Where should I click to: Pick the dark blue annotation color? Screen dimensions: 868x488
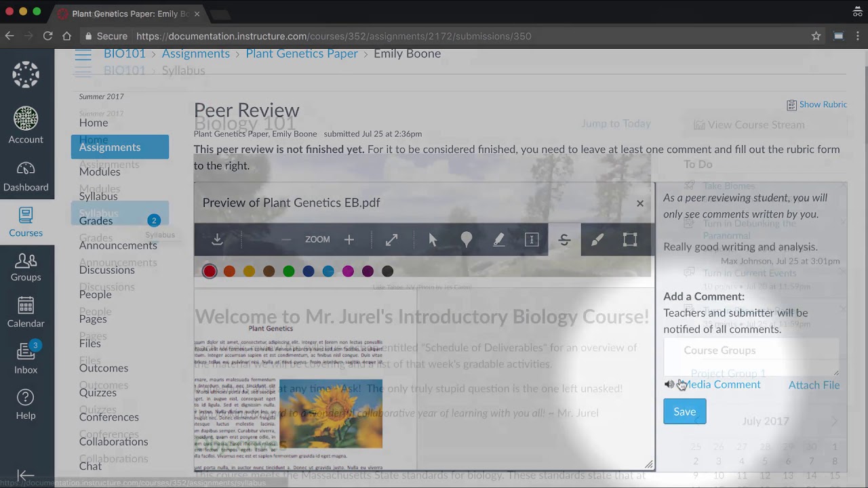pos(309,271)
